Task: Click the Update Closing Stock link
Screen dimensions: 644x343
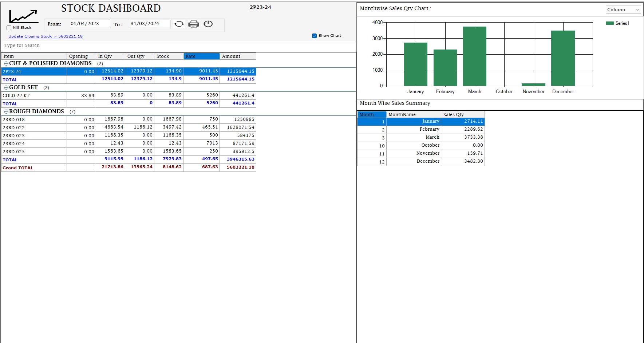Action: [46, 36]
